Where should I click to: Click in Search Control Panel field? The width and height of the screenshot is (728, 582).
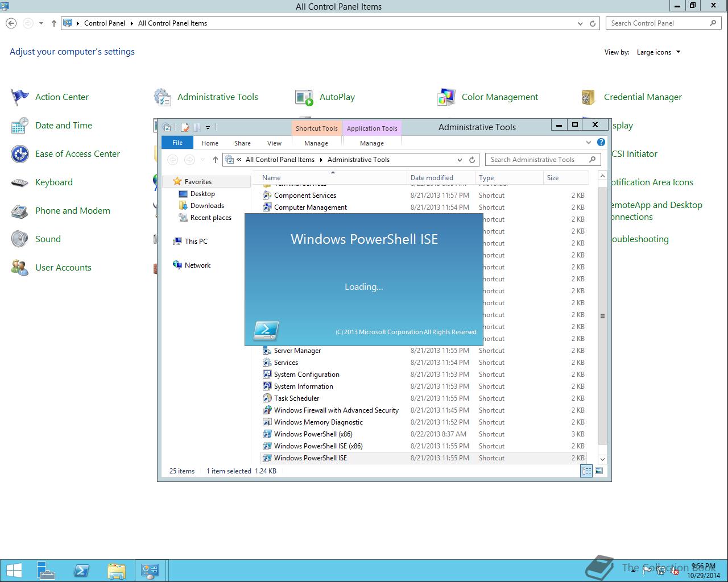coord(663,23)
